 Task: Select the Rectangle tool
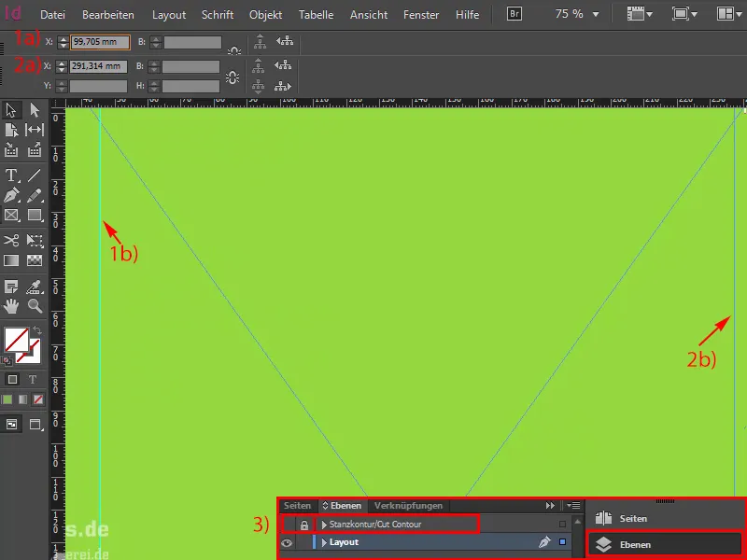35,216
